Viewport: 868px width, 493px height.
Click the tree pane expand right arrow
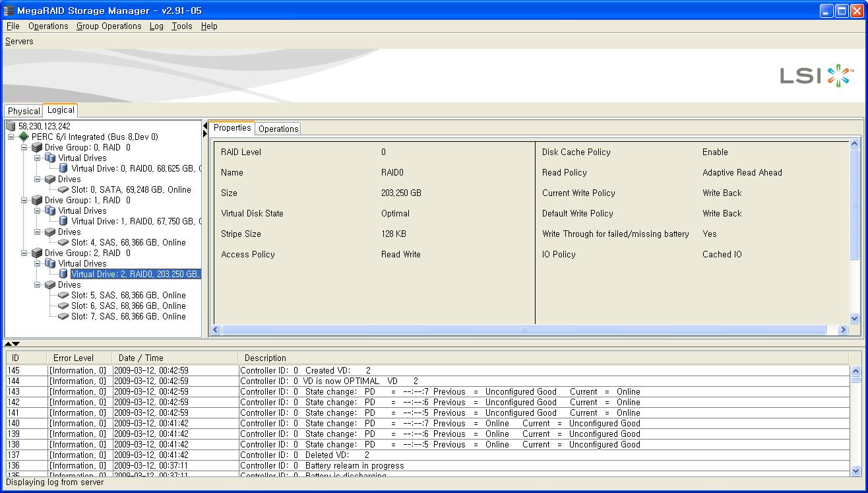(x=205, y=134)
